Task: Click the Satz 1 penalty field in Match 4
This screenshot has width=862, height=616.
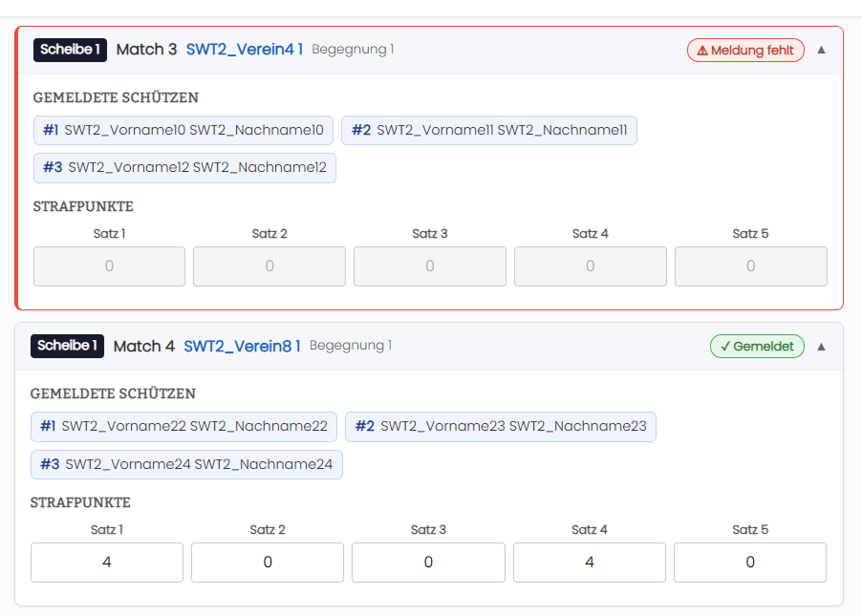Action: click(107, 563)
